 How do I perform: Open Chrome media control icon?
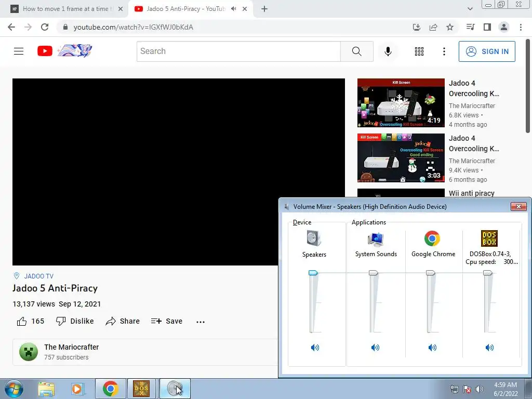pos(470,27)
